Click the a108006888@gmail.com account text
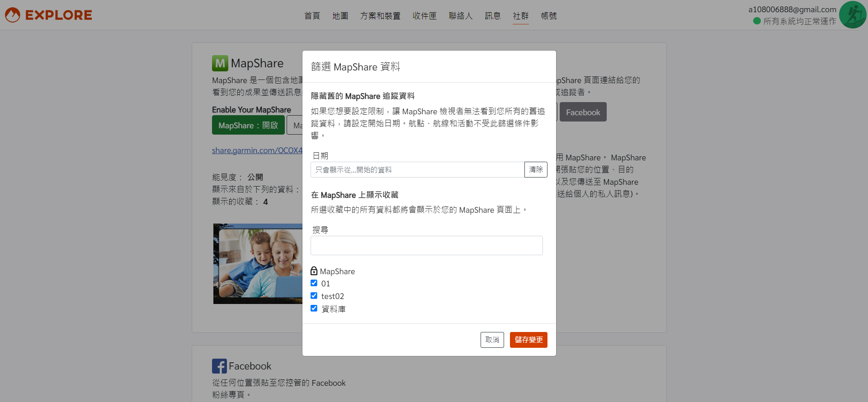The height and width of the screenshot is (402, 868). pos(792,9)
